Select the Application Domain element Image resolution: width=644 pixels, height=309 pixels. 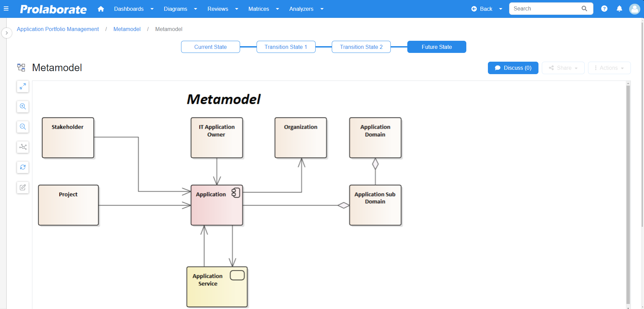coord(375,137)
